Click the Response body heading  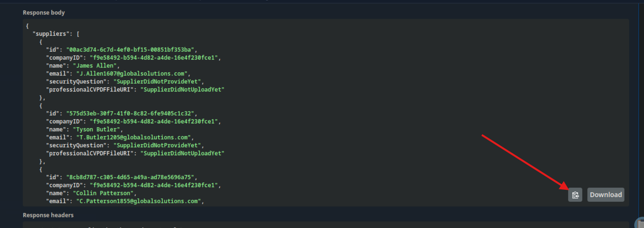tap(43, 13)
